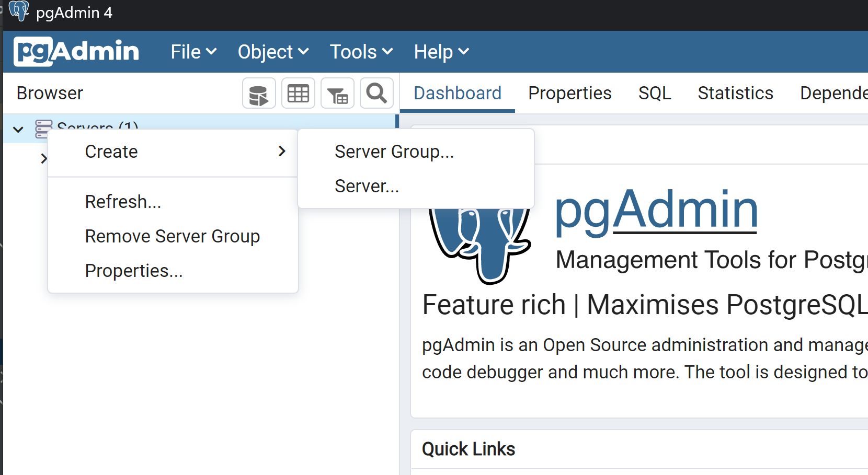Click the Quick Links heading
Screen dimensions: 868x475
(x=469, y=449)
